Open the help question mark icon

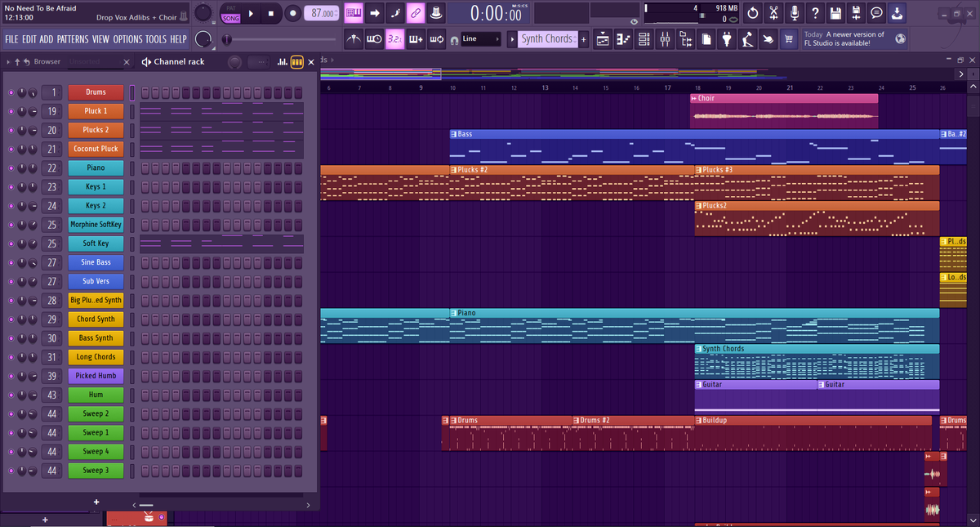(x=815, y=13)
